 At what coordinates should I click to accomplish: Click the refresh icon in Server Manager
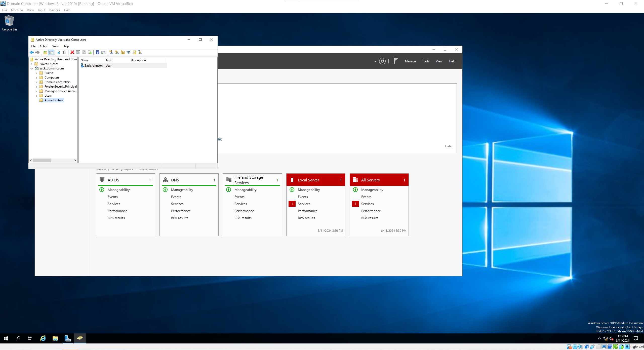[382, 61]
